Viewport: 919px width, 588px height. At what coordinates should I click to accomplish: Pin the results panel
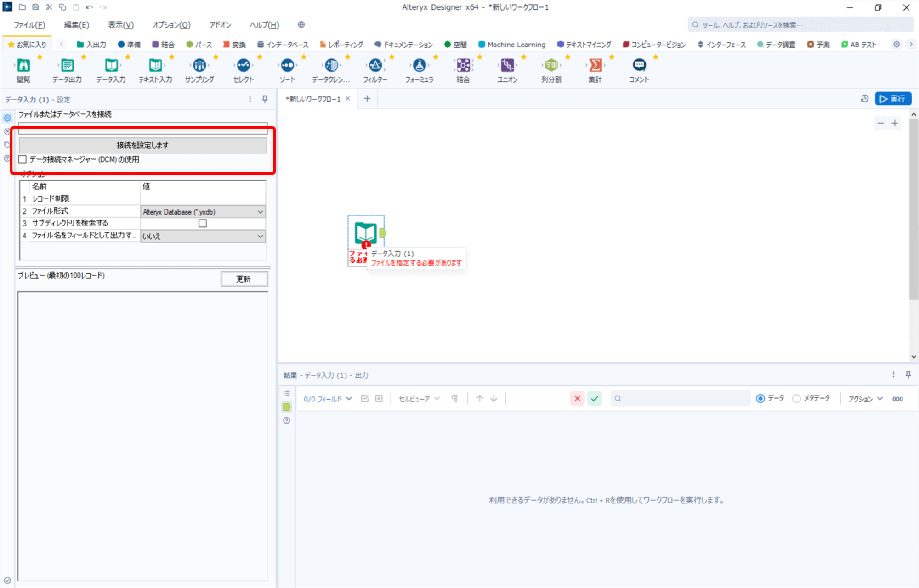pos(908,375)
